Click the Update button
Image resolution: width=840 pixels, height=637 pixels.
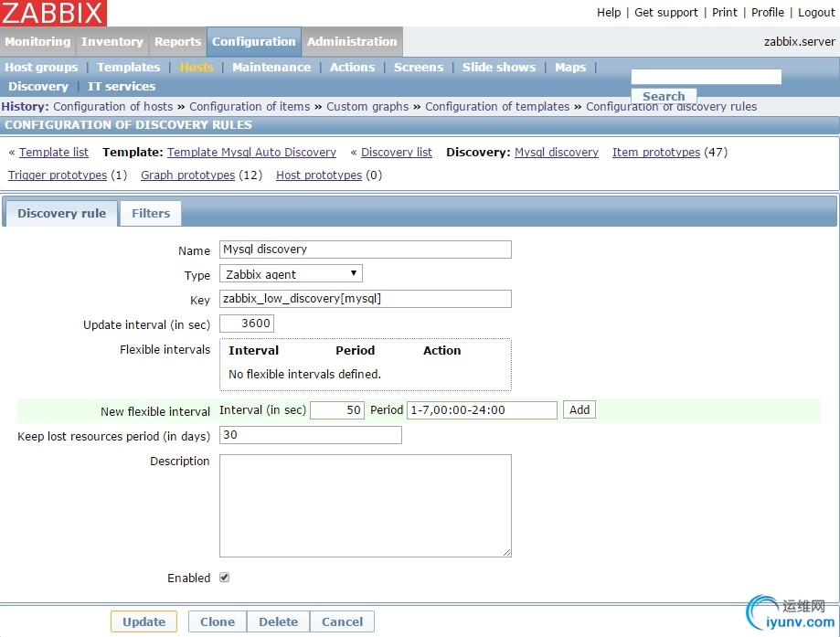[x=144, y=621]
